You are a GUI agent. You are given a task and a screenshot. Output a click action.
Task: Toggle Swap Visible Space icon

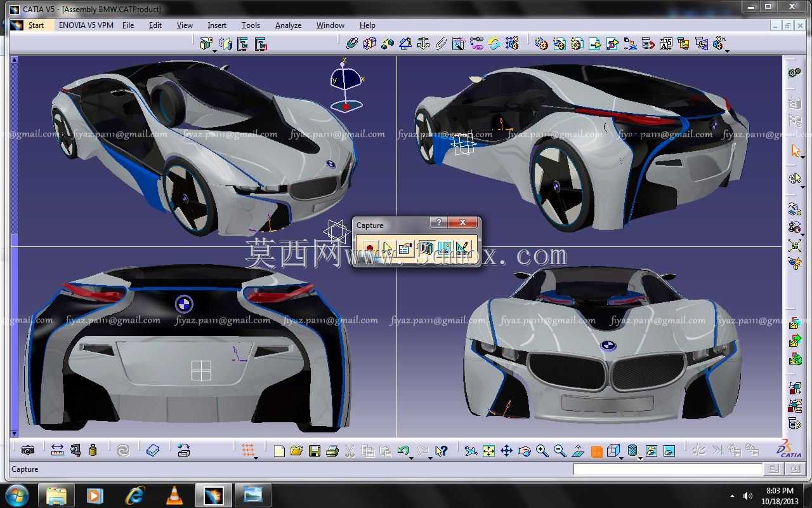point(669,451)
